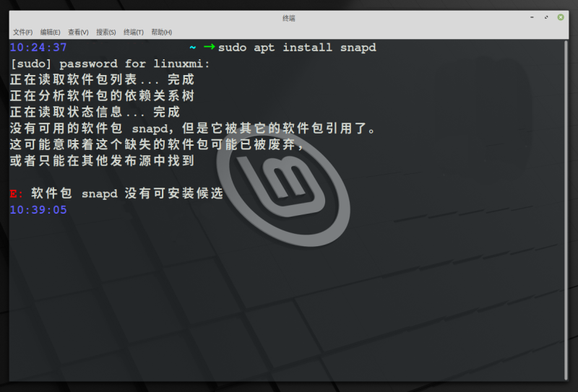Screen dimensions: 578x392
Task: Click error text 软件包 snapd 没有可安装候选
Action: tap(127, 193)
